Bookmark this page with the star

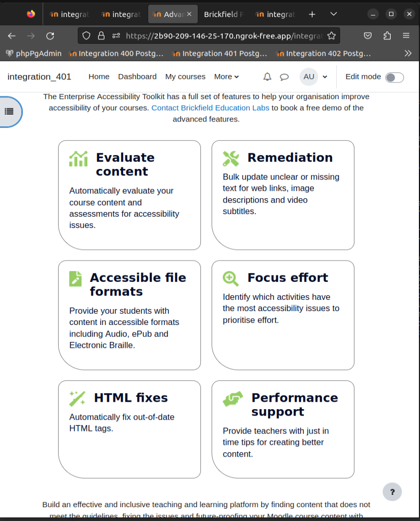331,36
